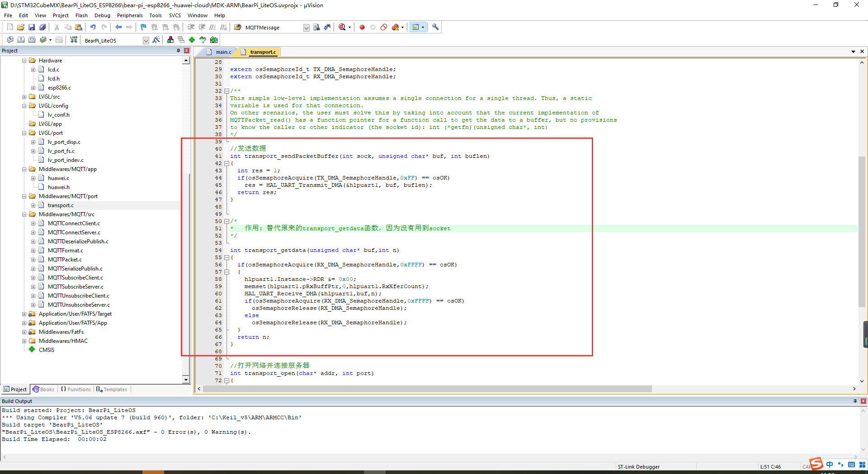Viewport: 868px width, 474px height.
Task: Save all open files
Action: click(42, 27)
